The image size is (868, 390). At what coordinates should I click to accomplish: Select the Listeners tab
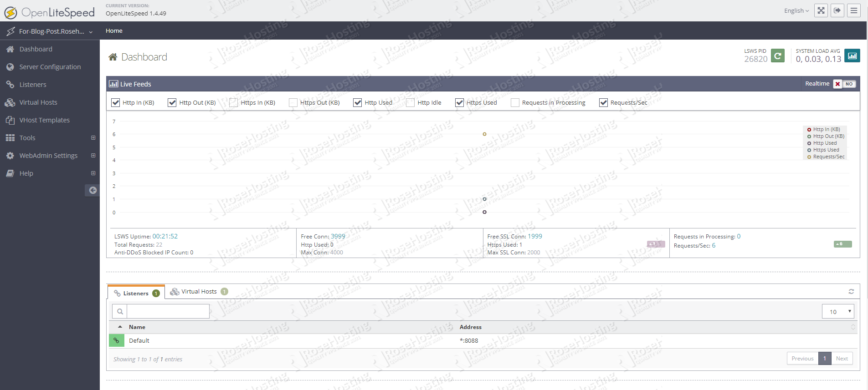pos(136,293)
